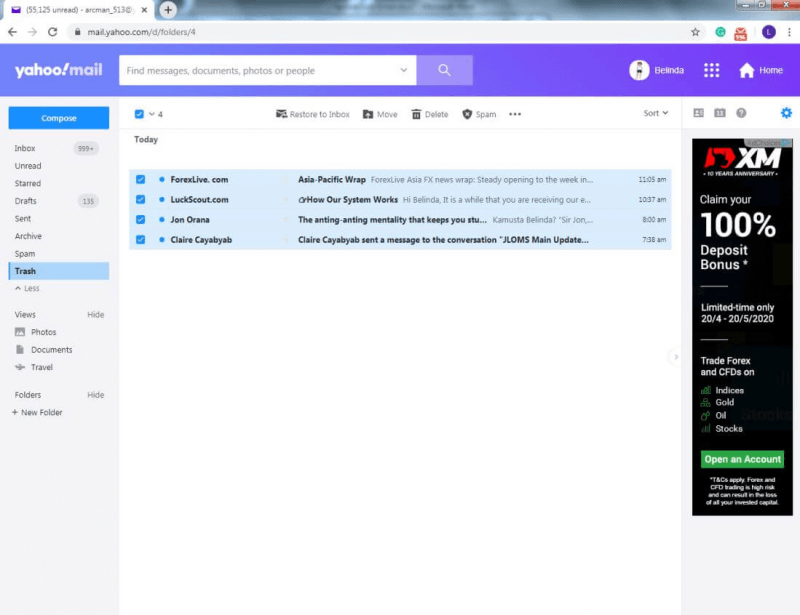
Task: Toggle unread dot on LuckScout.com email
Action: click(x=162, y=200)
